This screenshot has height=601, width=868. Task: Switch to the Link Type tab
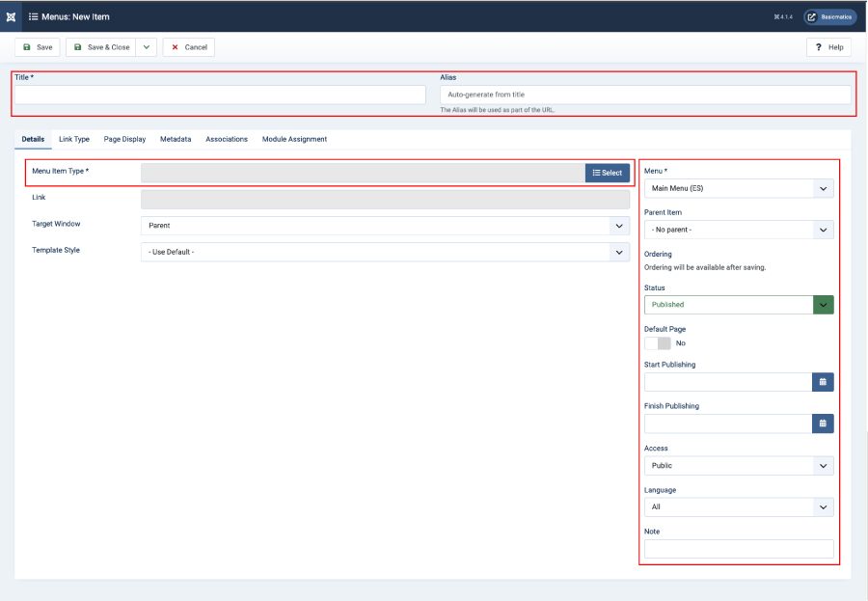(x=74, y=139)
